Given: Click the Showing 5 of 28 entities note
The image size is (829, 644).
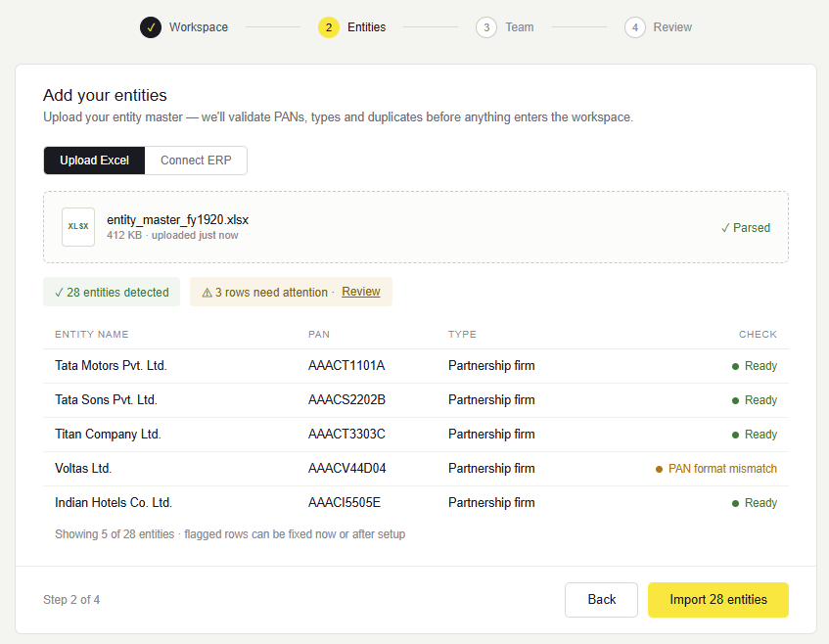Looking at the screenshot, I should tap(230, 534).
